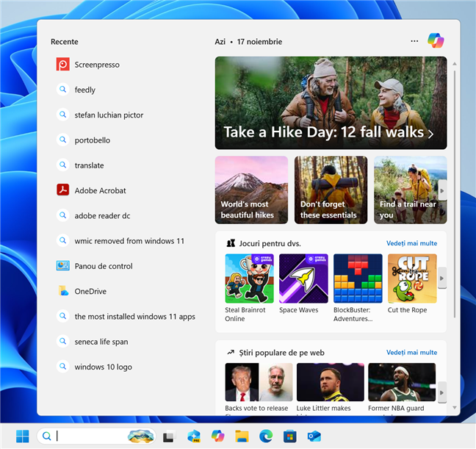Open the Screenpresso app icon
Screen dimensions: 476x449
[x=63, y=65]
